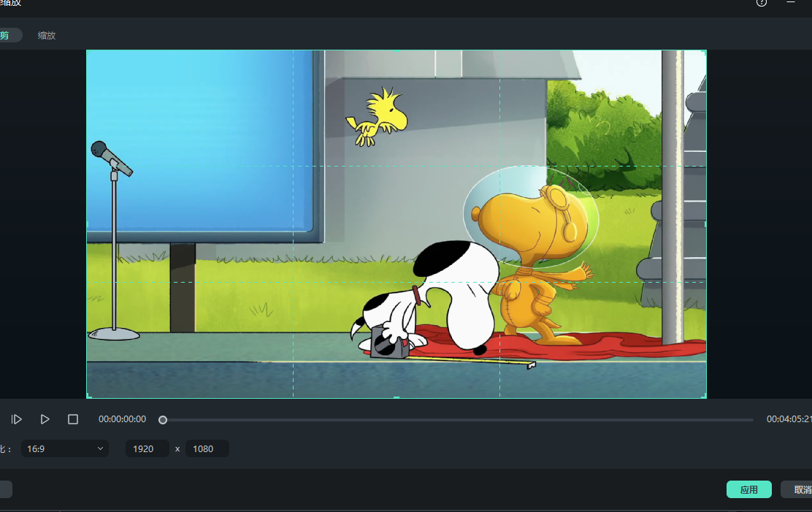Viewport: 812px width, 512px height.
Task: Click the play next frame icon
Action: click(x=17, y=419)
